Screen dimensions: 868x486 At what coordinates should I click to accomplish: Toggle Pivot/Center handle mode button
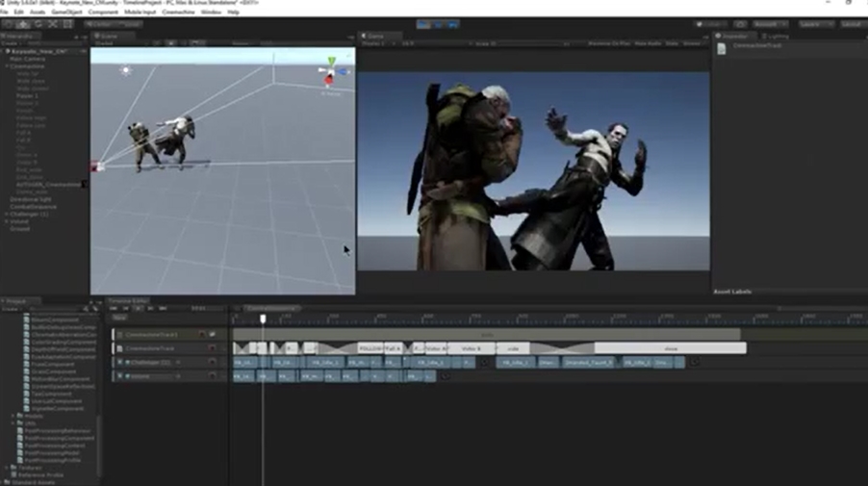point(98,24)
